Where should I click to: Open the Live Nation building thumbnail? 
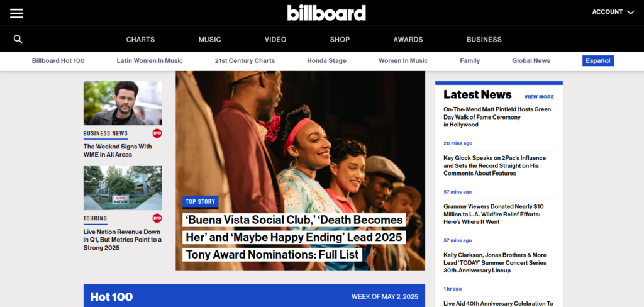123,188
